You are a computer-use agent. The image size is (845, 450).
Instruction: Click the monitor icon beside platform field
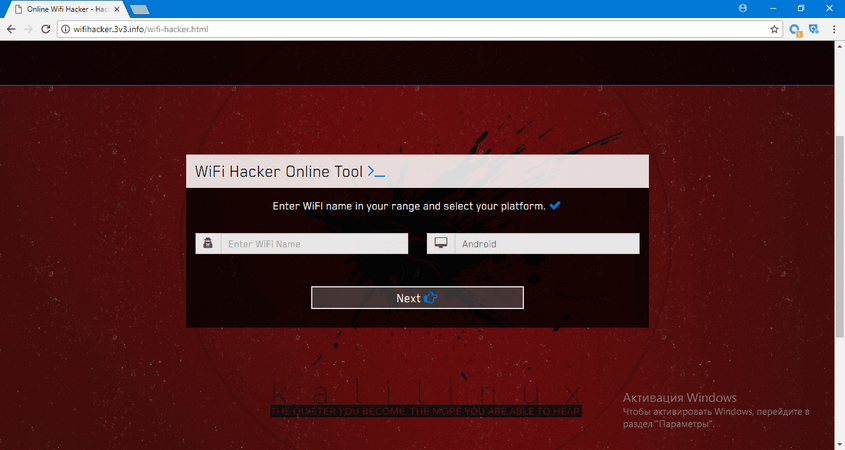(440, 244)
